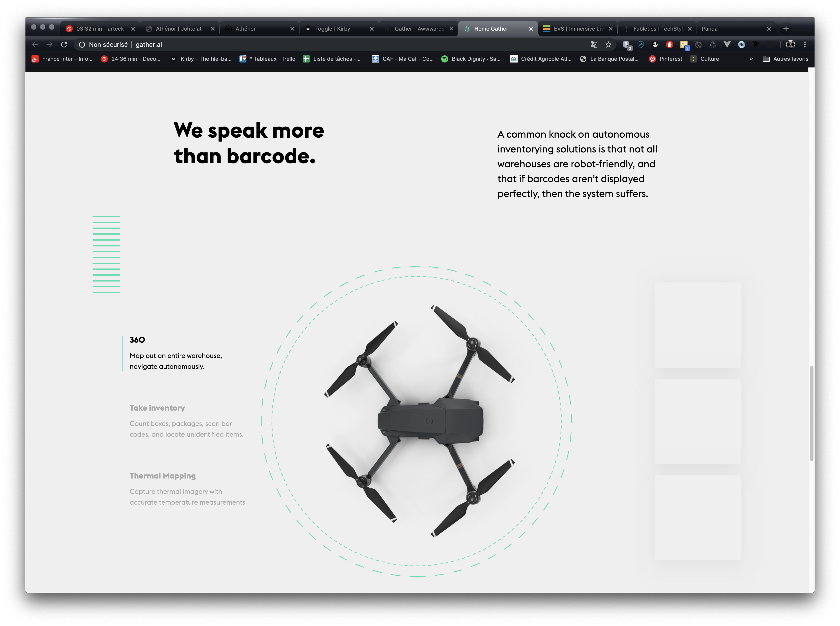Close the Panda tab

point(769,29)
